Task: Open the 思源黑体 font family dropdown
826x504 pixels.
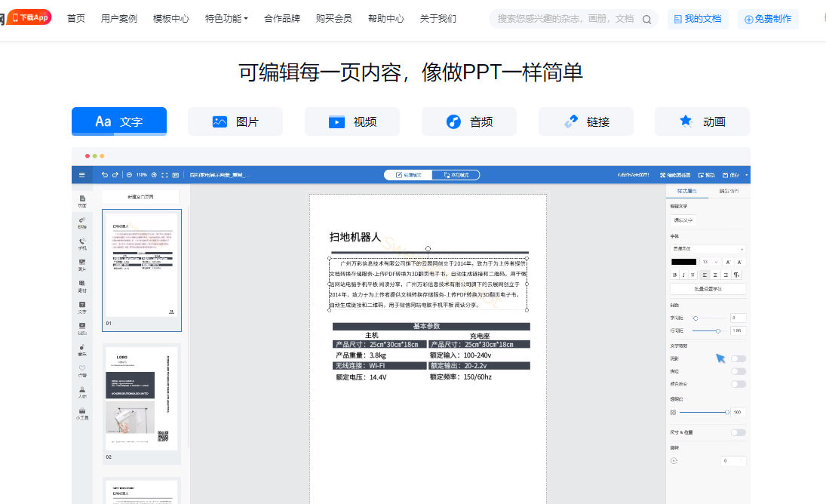Action: tap(706, 248)
